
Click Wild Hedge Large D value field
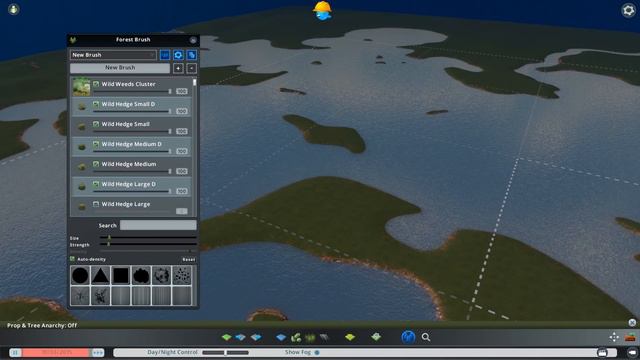(x=182, y=191)
